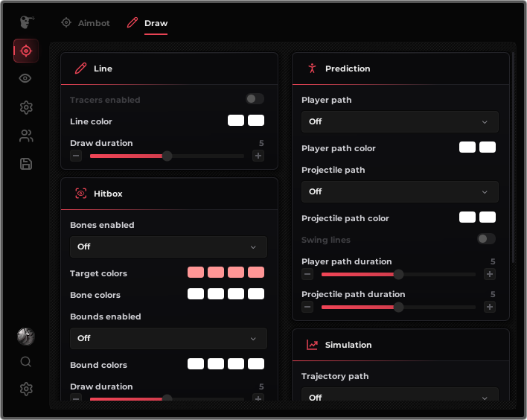The height and width of the screenshot is (420, 527).
Task: Open the Trajectory path dropdown
Action: coord(400,394)
